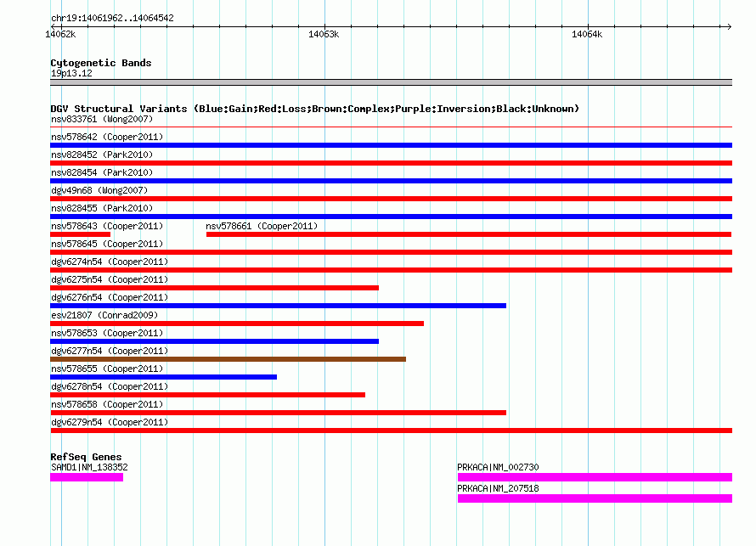Select the dgv6275n54 (Cooper2011) red bar
This screenshot has width=756, height=546.
point(215,288)
